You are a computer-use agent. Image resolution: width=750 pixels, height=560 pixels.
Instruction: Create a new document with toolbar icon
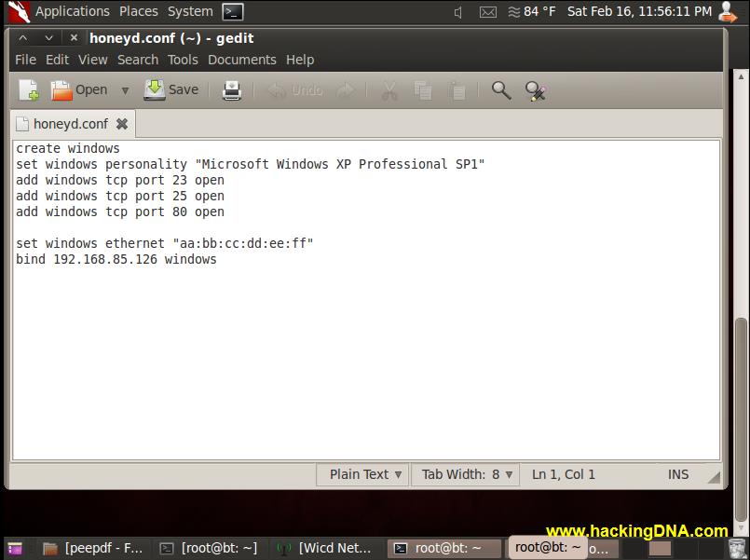pos(28,89)
